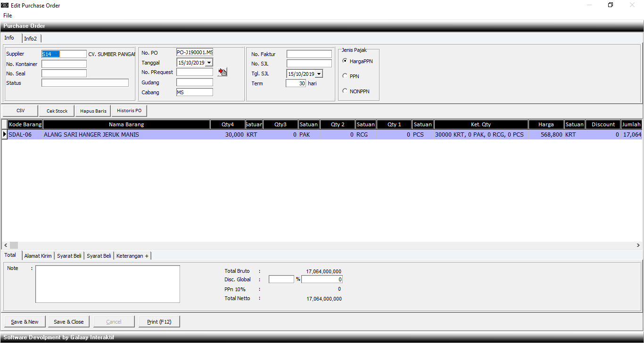Expand the Tgl. SJL date picker
Viewport: 644px width, 343px height.
coord(319,74)
